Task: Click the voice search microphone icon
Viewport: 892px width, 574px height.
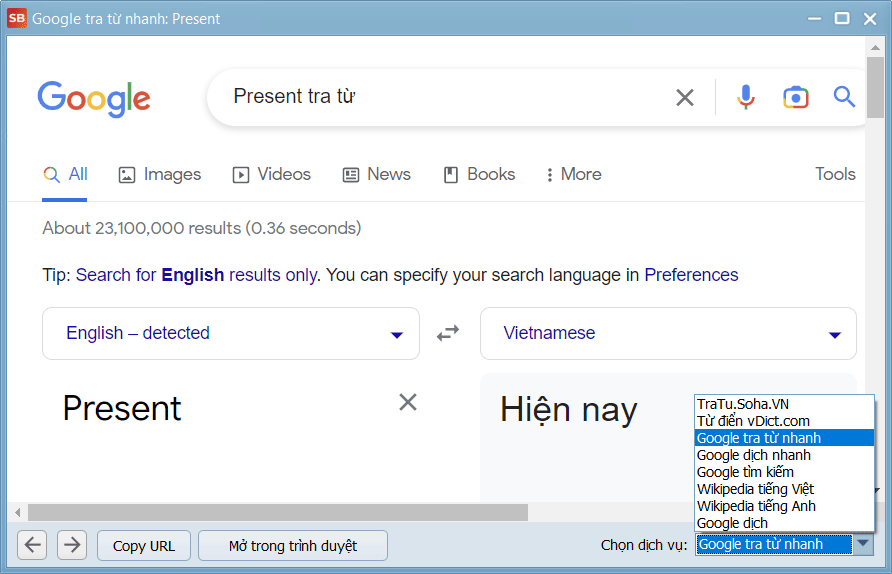Action: click(x=745, y=97)
